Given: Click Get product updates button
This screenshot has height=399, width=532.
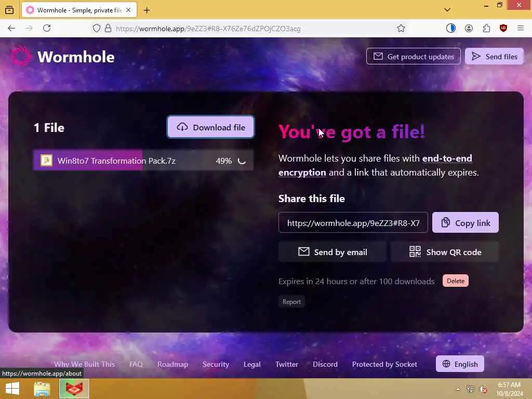Looking at the screenshot, I should [x=413, y=56].
